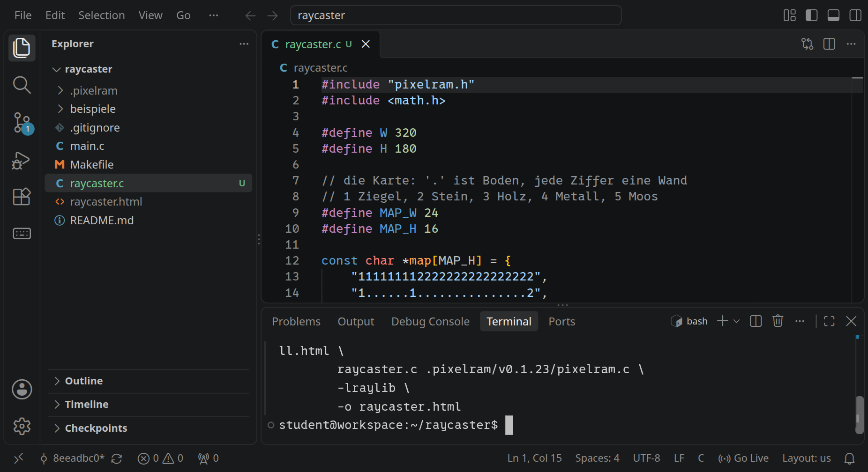This screenshot has width=868, height=472.
Task: Split the terminal panel
Action: click(x=756, y=321)
